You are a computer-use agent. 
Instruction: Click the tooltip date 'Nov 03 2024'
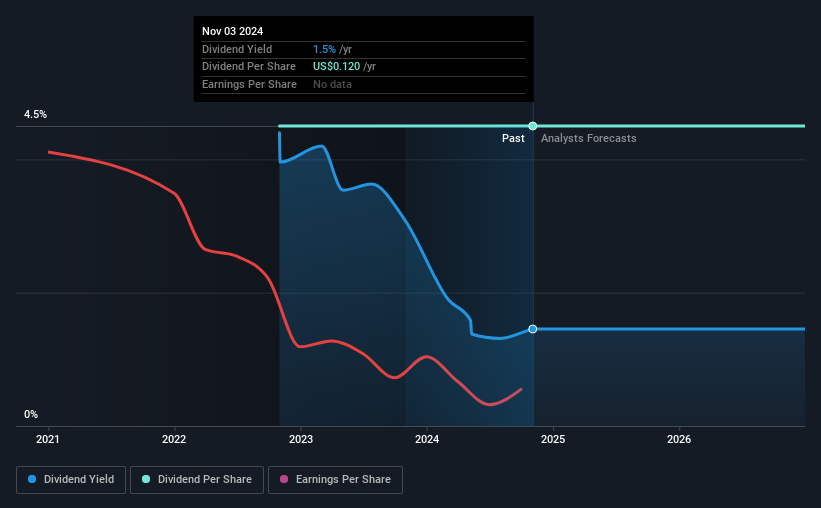tap(232, 31)
